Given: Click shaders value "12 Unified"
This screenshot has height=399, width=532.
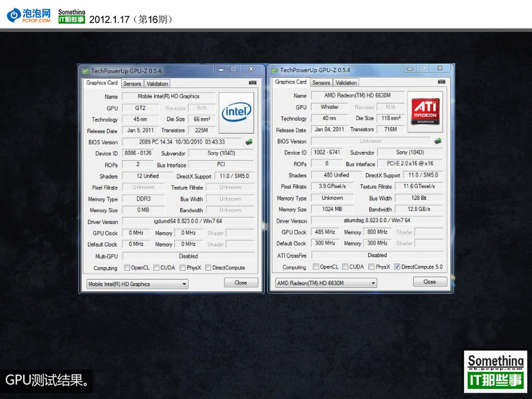Looking at the screenshot, I should click(x=147, y=176).
